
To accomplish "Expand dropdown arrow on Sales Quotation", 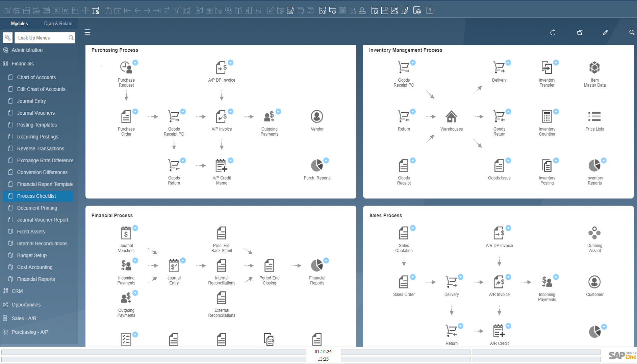I will 413,228.
